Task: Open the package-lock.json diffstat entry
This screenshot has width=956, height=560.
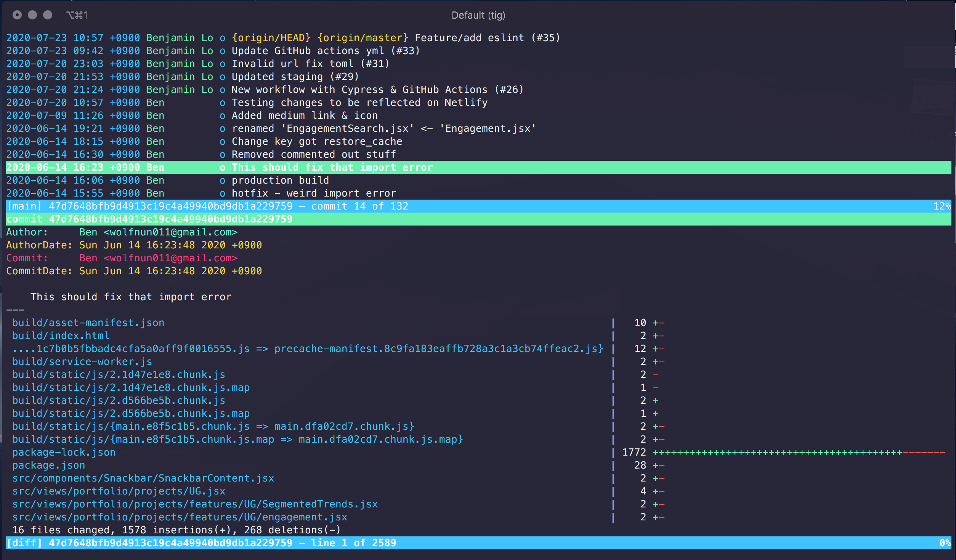Action: point(64,452)
